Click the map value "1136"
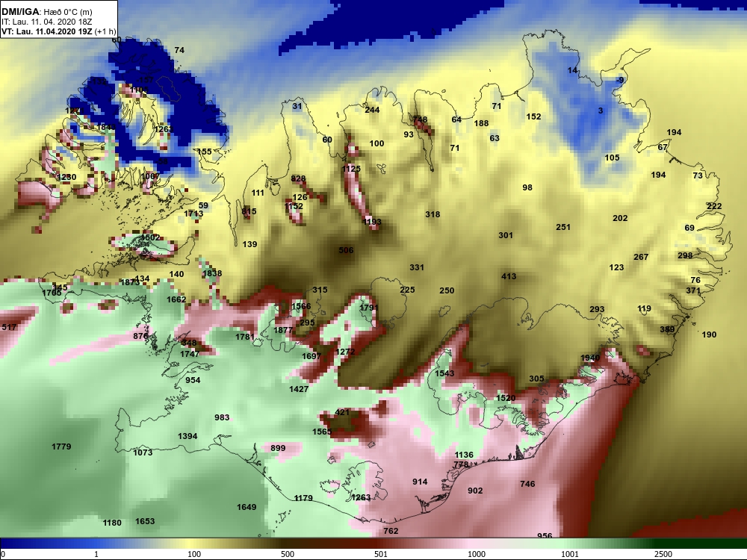The image size is (747, 560). tap(464, 455)
